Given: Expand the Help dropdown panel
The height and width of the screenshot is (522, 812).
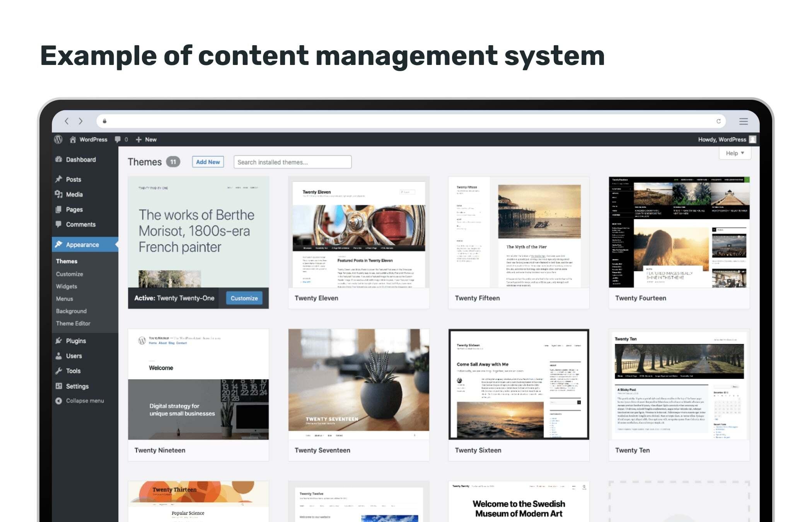Looking at the screenshot, I should click(735, 153).
